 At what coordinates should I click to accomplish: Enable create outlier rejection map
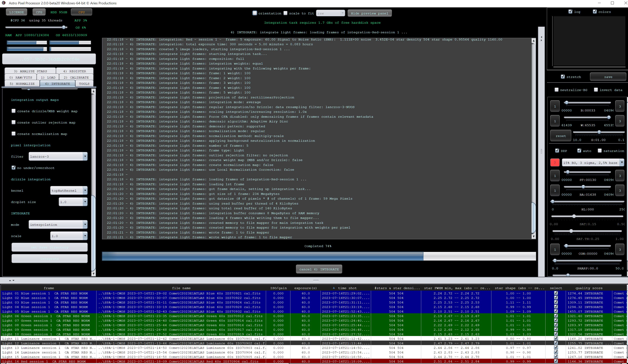click(x=14, y=122)
